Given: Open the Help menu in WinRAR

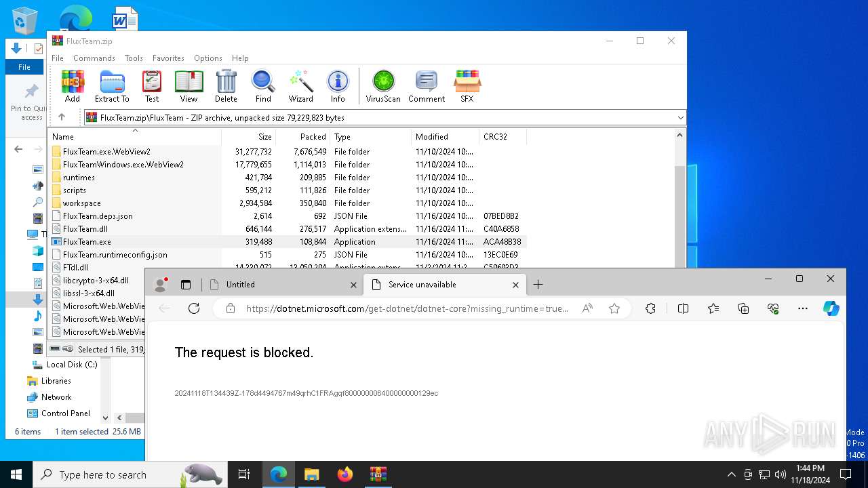Looking at the screenshot, I should (x=240, y=58).
